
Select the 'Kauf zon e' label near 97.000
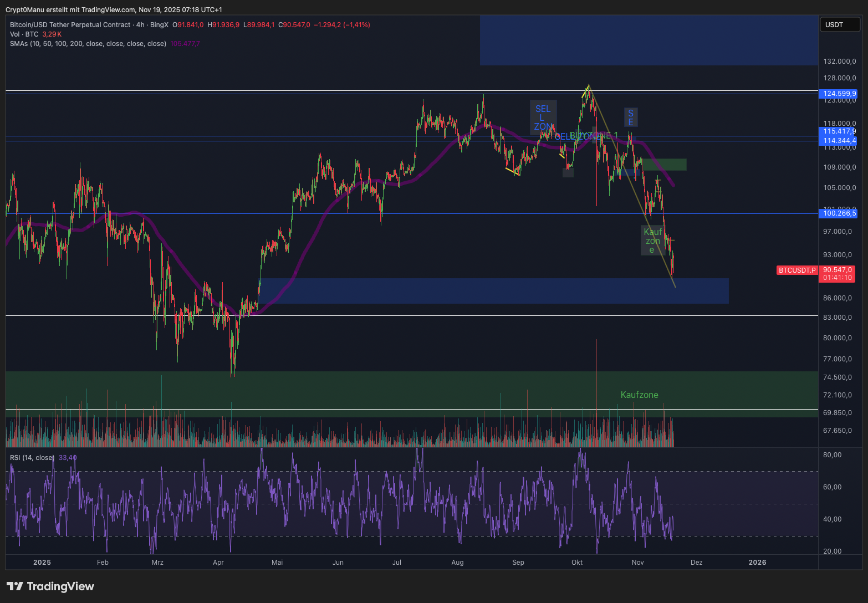652,241
